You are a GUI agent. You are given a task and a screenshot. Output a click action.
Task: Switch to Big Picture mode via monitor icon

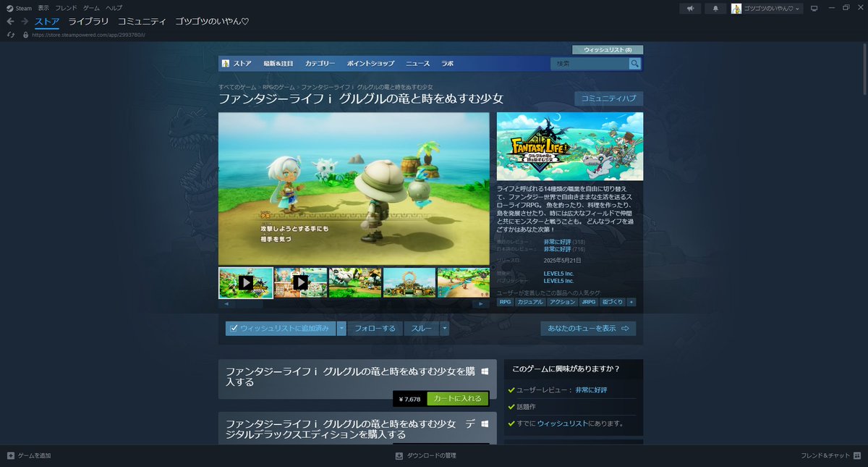click(x=814, y=8)
